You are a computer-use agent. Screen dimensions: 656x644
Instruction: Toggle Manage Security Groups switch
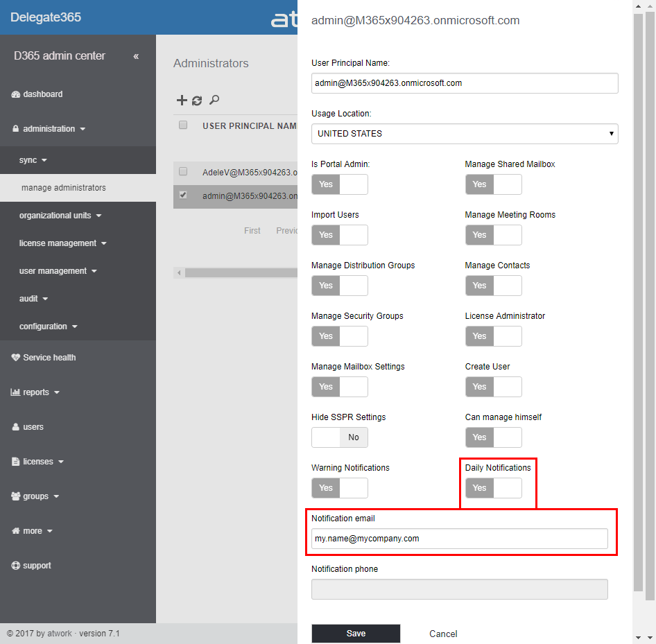click(340, 336)
